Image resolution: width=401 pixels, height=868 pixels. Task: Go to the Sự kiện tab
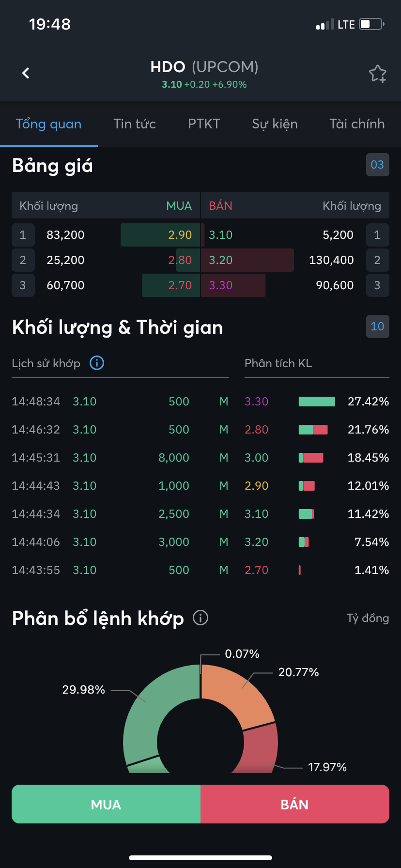(x=275, y=124)
